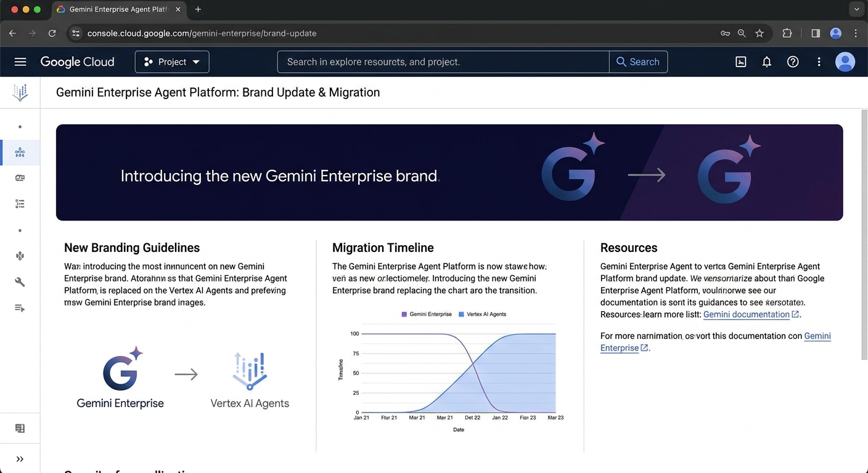Toggle the Gemini Enterprise chart legend
Screen dimensions: 868x473
(427, 314)
